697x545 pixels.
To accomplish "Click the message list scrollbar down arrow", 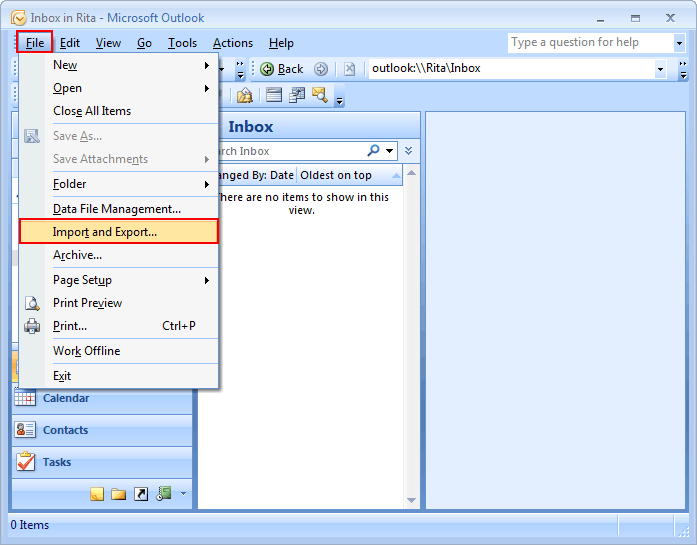I will (412, 501).
